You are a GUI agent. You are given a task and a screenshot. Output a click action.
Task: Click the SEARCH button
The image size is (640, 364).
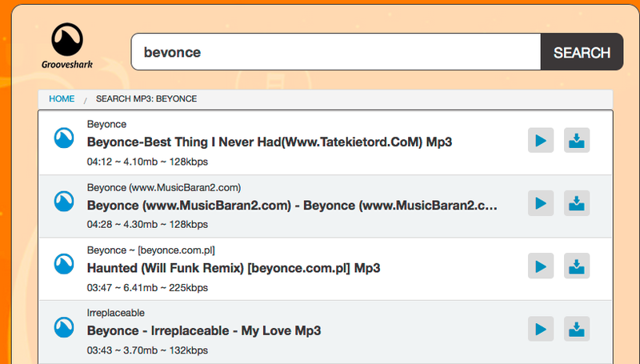pos(582,52)
